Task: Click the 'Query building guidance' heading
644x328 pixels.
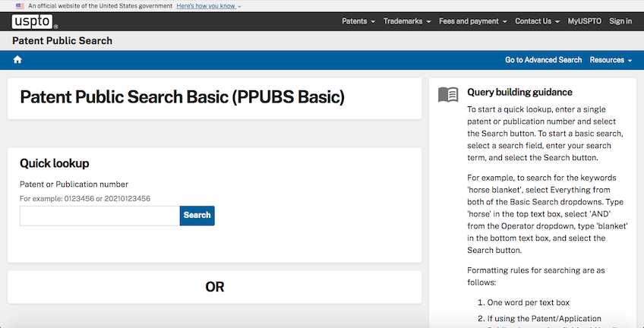Action: pos(519,92)
